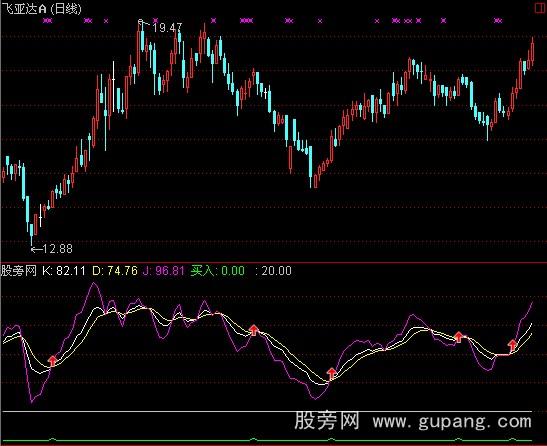Select the K: 82.11 indicator value

64,271
